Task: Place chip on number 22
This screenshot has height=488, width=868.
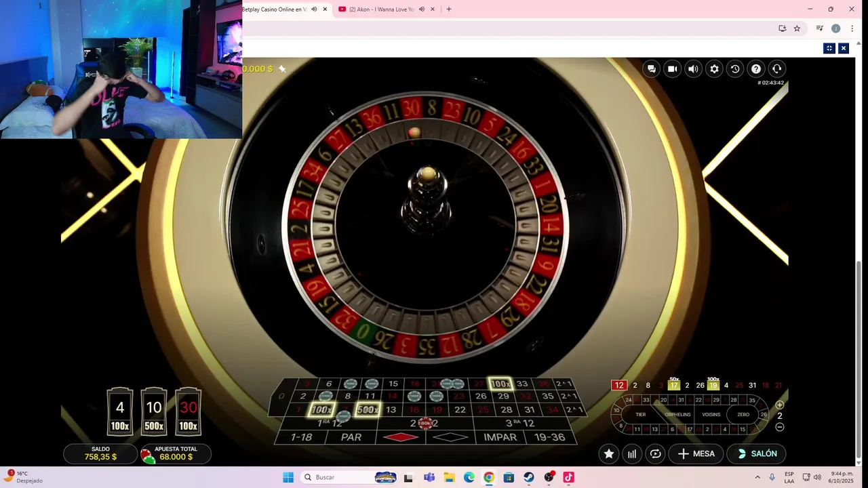Action: click(x=460, y=409)
